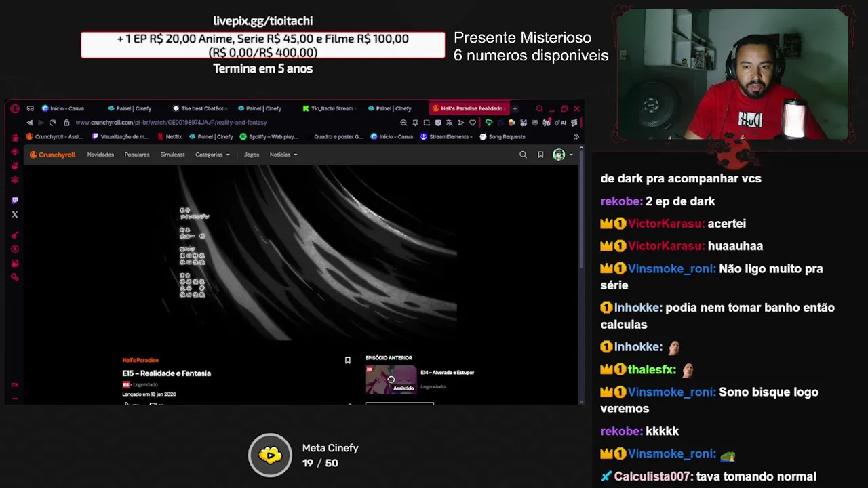868x488 pixels.
Task: Add episode E15 to watchlist bookmark
Action: click(348, 360)
